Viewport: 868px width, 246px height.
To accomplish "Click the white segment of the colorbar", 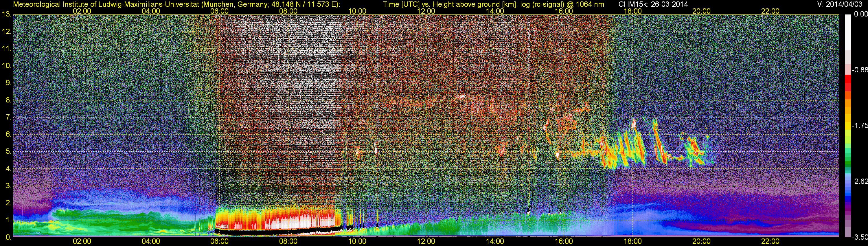I will pyautogui.click(x=848, y=32).
